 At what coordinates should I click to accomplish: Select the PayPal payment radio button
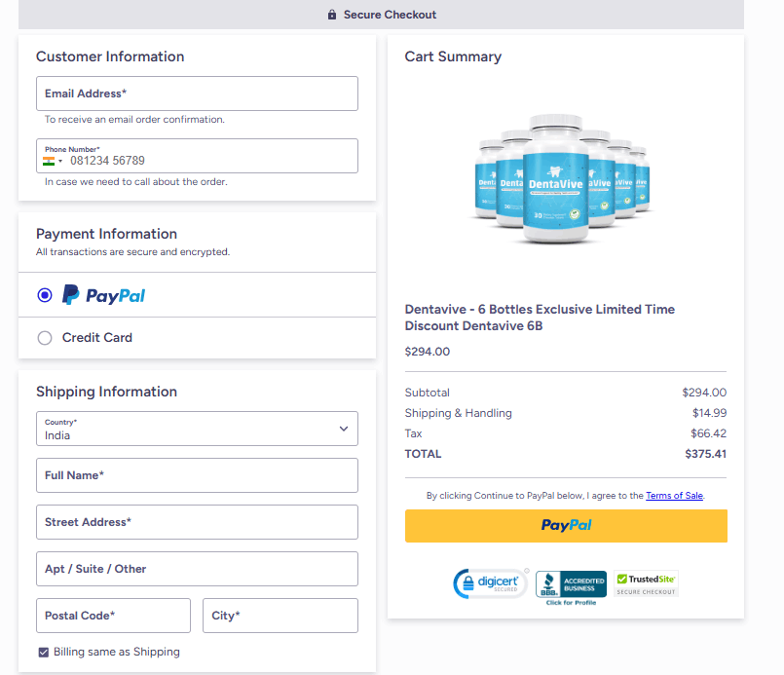coord(45,295)
